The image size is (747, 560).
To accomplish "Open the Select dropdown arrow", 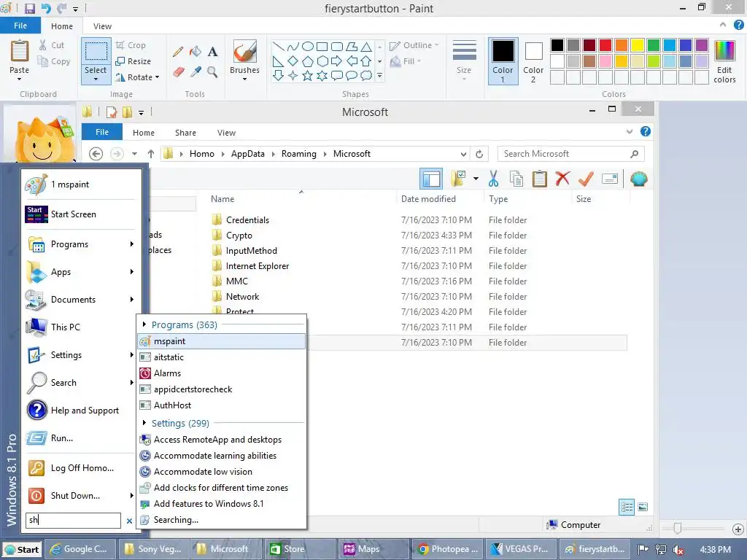I will 96,79.
